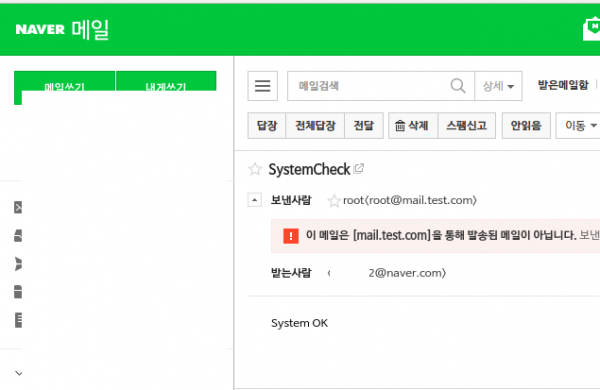Click the SystemCheck subject text
This screenshot has height=390, width=600.
(x=309, y=169)
